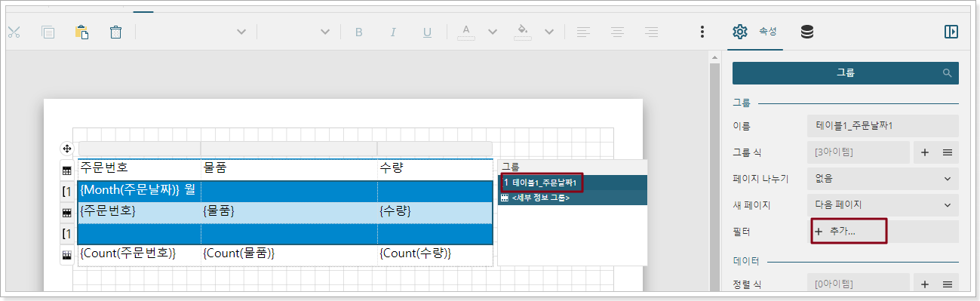
Task: Select the 테이블1_주문날짜1 group item
Action: [541, 183]
